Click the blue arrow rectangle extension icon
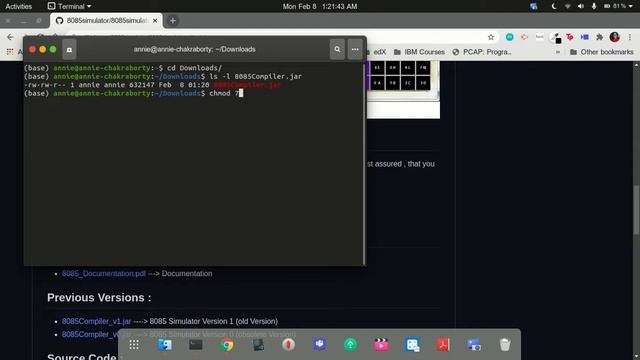 [584, 37]
